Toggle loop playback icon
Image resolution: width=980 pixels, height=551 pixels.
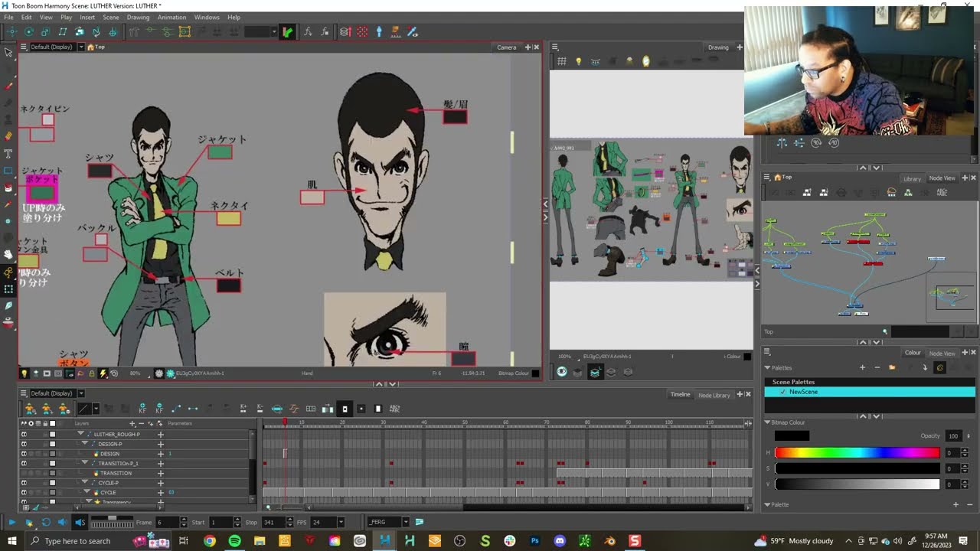point(45,523)
